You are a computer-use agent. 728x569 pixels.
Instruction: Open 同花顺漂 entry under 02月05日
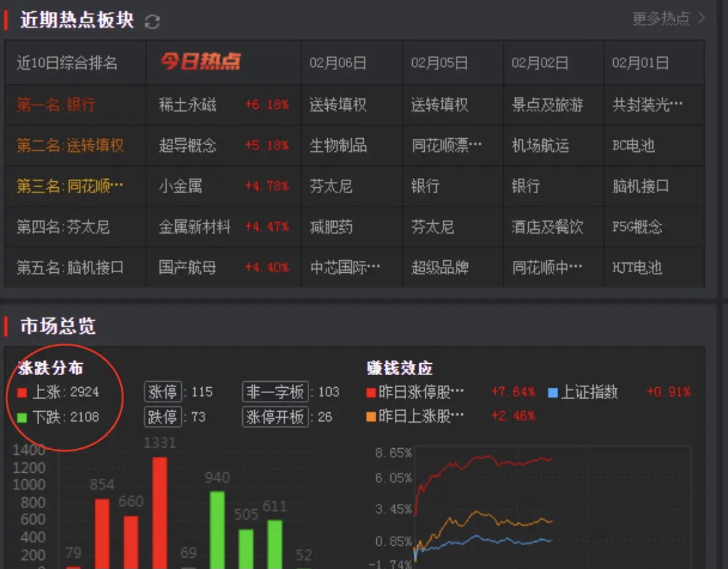coord(446,145)
